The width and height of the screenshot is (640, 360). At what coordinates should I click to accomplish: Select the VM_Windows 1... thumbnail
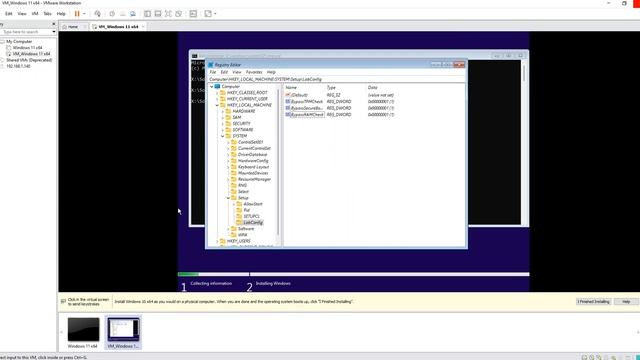123,333
